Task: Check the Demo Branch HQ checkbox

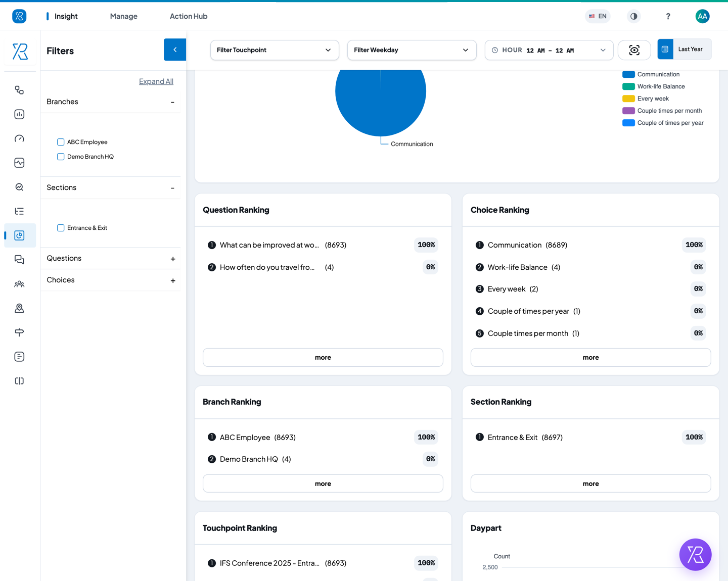Action: [x=61, y=157]
